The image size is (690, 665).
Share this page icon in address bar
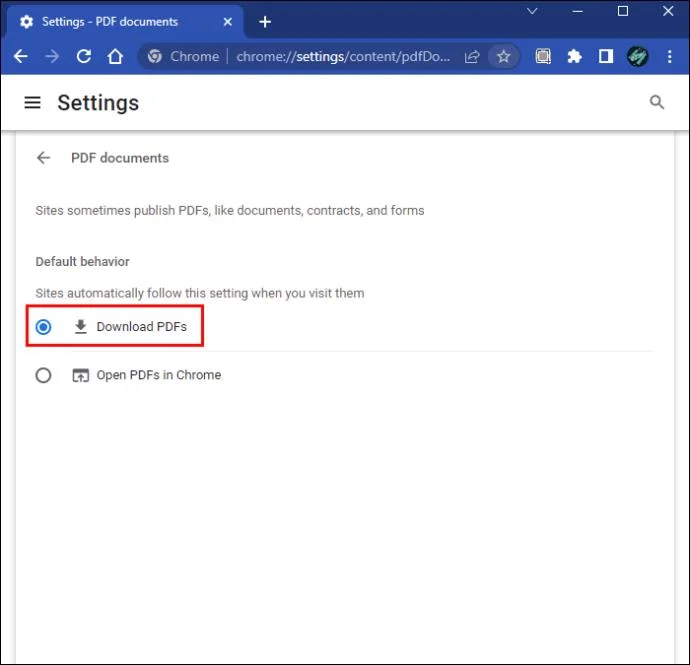472,56
